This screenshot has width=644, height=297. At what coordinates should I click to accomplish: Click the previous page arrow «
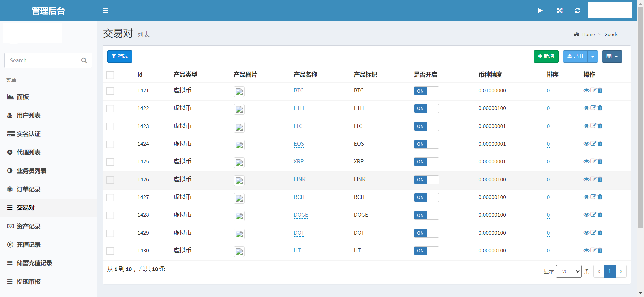[599, 271]
